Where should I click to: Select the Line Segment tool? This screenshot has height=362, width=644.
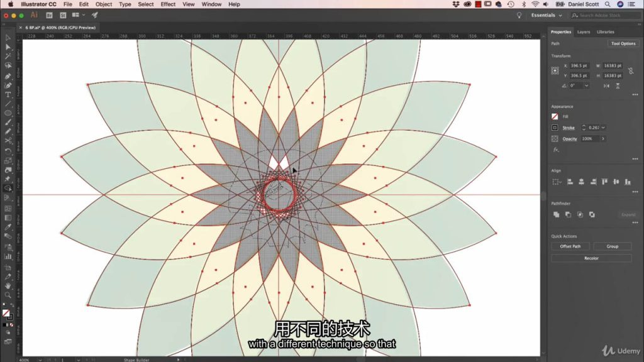click(8, 104)
